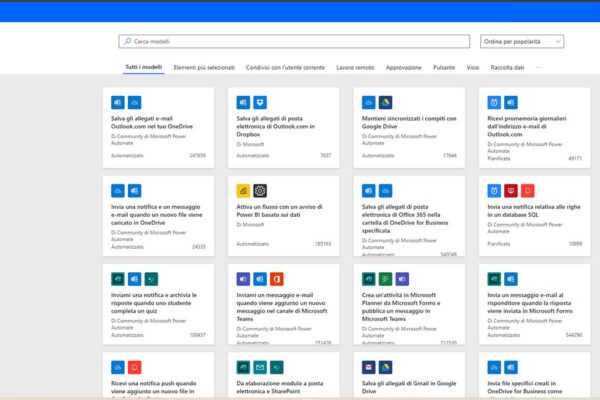
Task: Click Outlook icon on OneDrive attachments card
Action: click(117, 102)
